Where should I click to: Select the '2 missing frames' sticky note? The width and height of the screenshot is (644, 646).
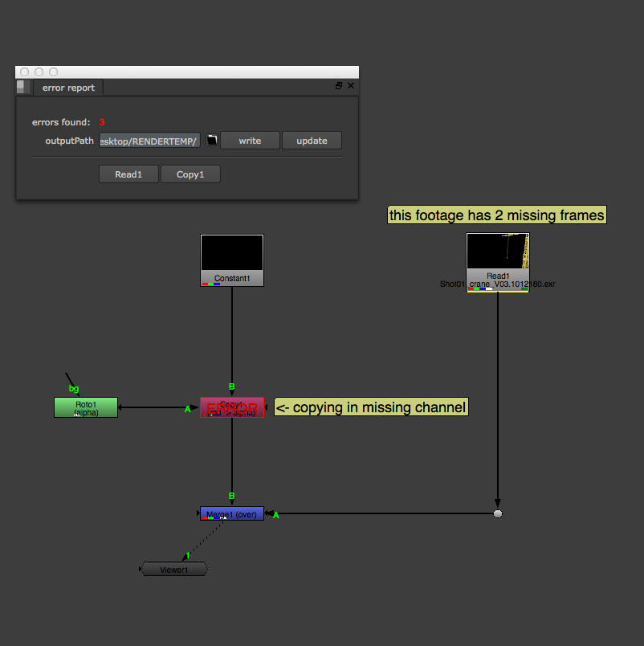[496, 215]
